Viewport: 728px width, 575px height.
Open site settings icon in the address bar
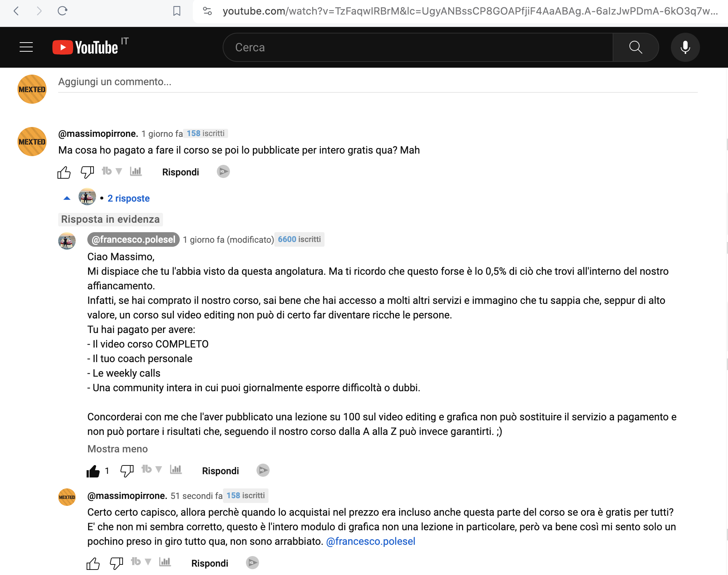point(207,11)
